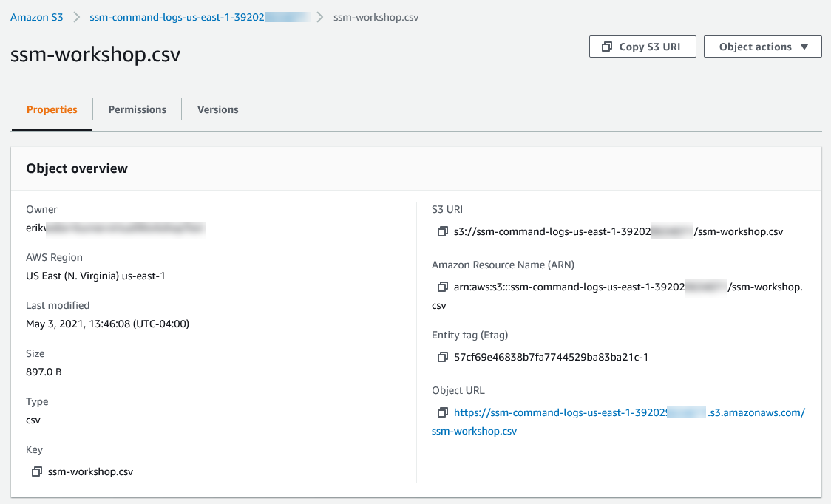
Task: Click the Amazon Resource Name (ARN) label
Action: (x=503, y=265)
